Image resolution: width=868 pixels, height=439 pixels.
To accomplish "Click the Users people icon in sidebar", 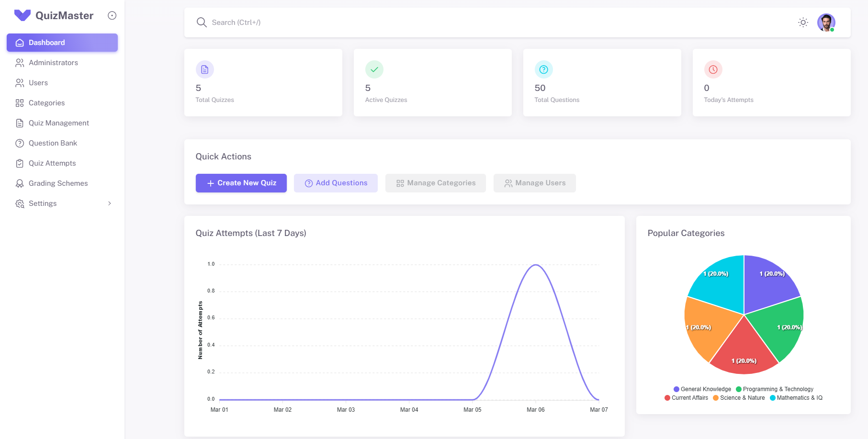I will pos(20,83).
